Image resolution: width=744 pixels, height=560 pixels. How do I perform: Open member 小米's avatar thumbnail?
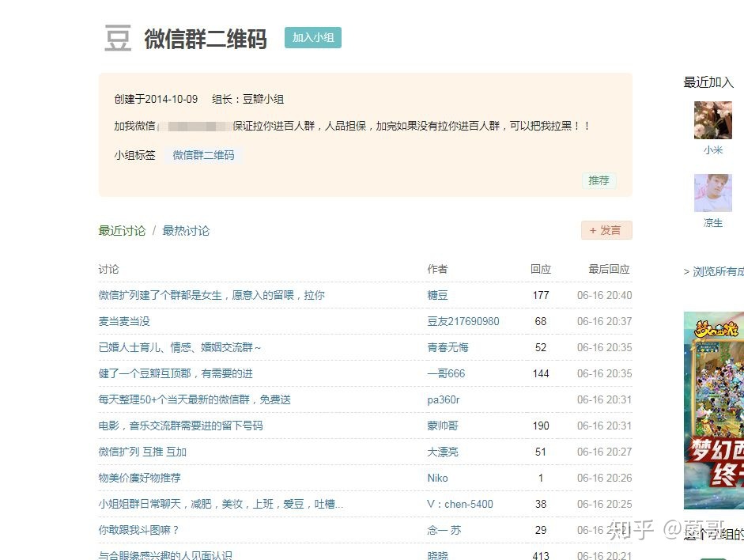(x=712, y=120)
